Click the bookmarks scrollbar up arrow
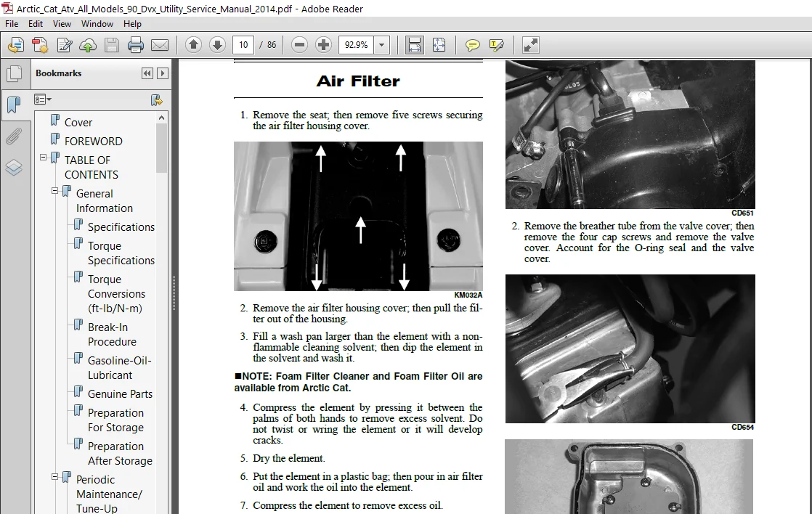This screenshot has height=514, width=812. pos(161,118)
